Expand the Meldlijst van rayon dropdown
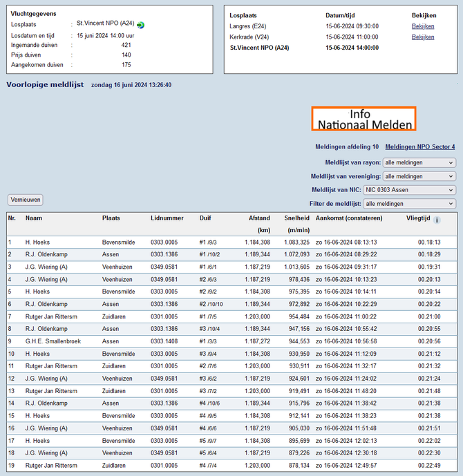Viewport: 463px width, 476px height. pos(419,162)
